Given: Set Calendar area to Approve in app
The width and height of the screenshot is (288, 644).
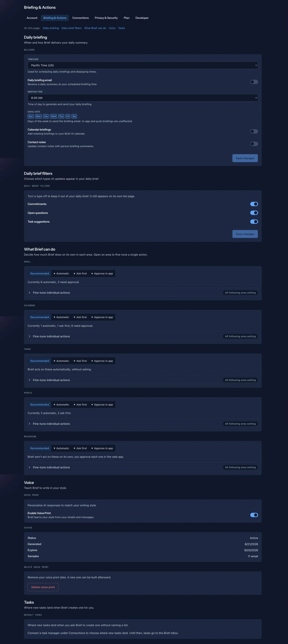Looking at the screenshot, I should click(x=102, y=317).
